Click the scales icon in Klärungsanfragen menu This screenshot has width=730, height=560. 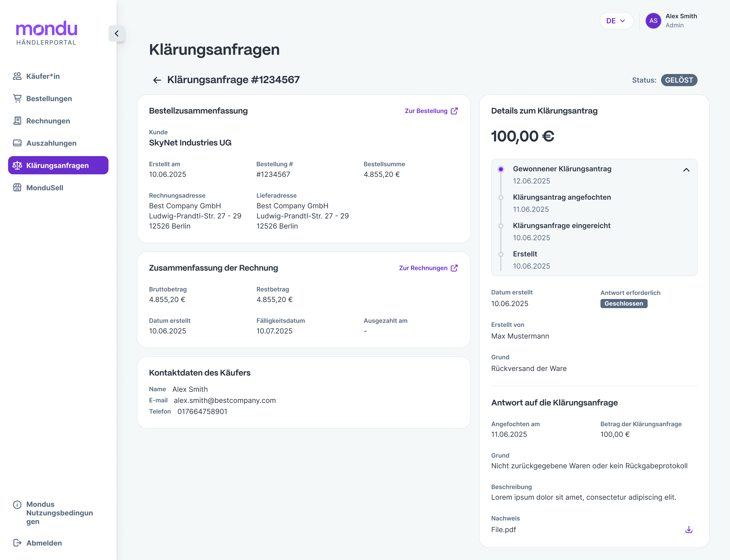(x=17, y=165)
